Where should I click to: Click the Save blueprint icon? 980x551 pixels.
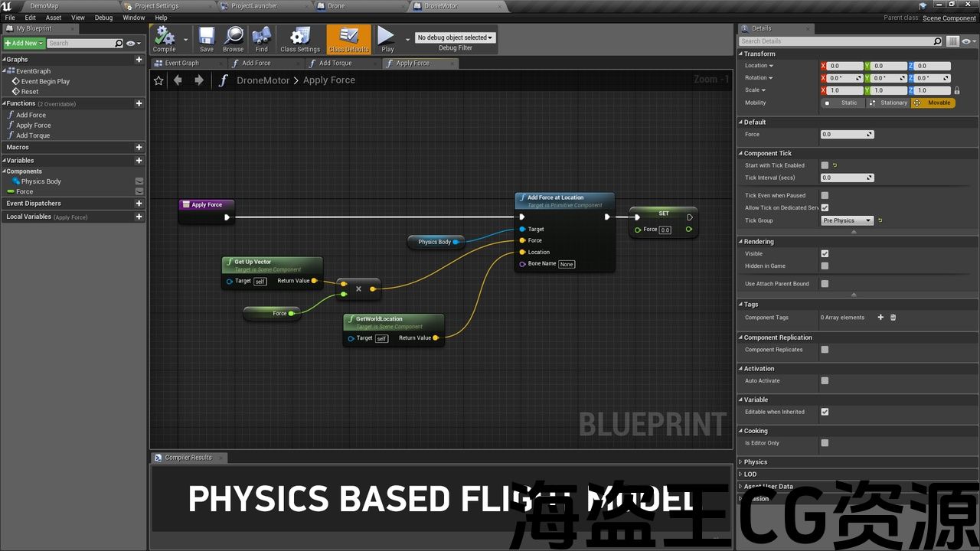(x=207, y=37)
